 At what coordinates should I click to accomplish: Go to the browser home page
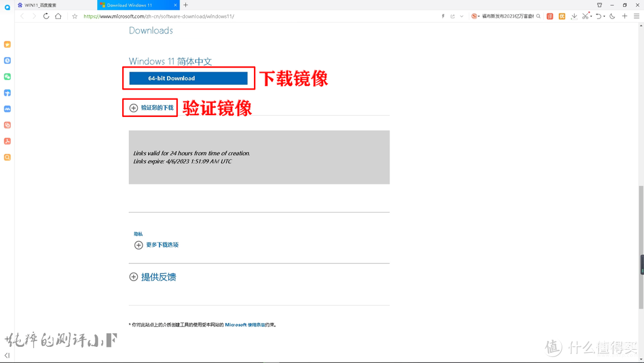tap(58, 17)
